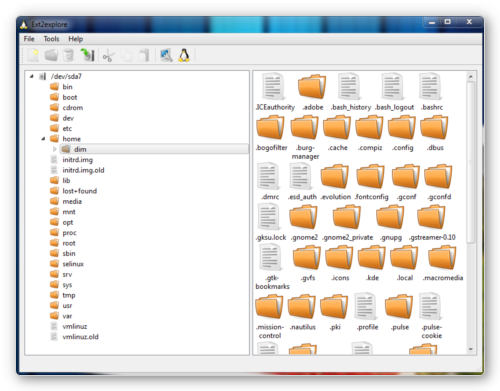Image resolution: width=500 pixels, height=391 pixels.
Task: Select the .gnome2 folder icon
Action: [x=303, y=217]
